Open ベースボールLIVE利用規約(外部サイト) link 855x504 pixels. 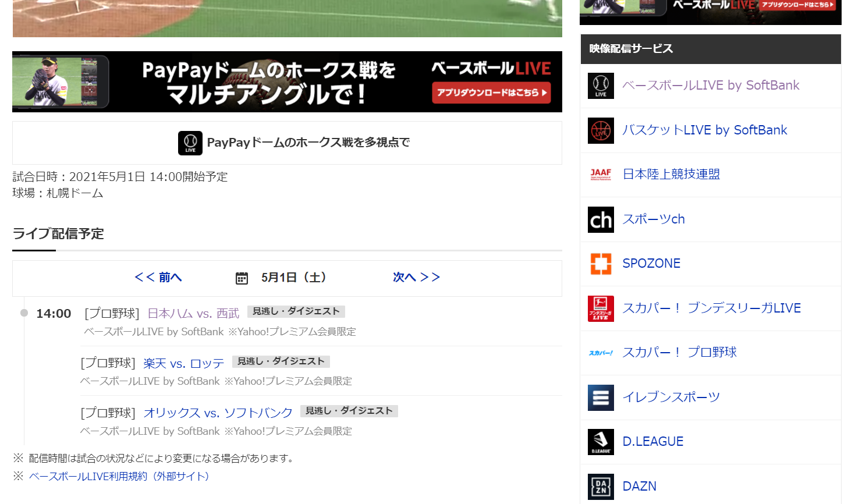[119, 476]
